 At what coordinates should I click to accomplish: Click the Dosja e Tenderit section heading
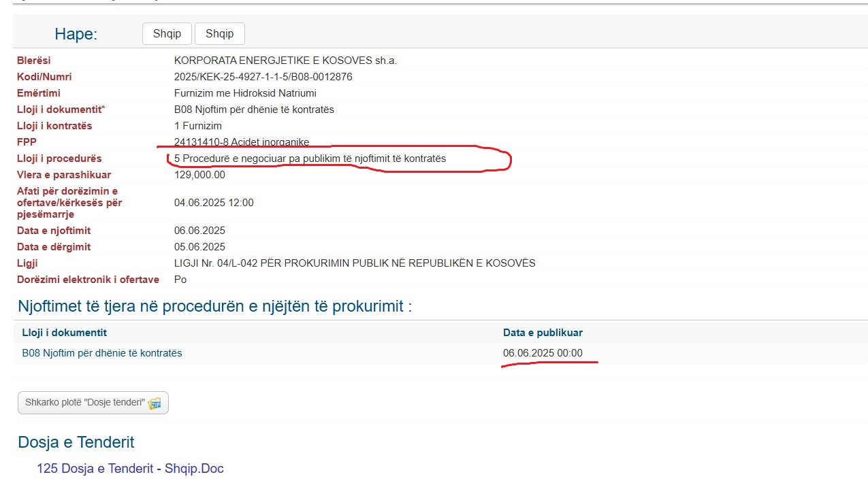(76, 442)
